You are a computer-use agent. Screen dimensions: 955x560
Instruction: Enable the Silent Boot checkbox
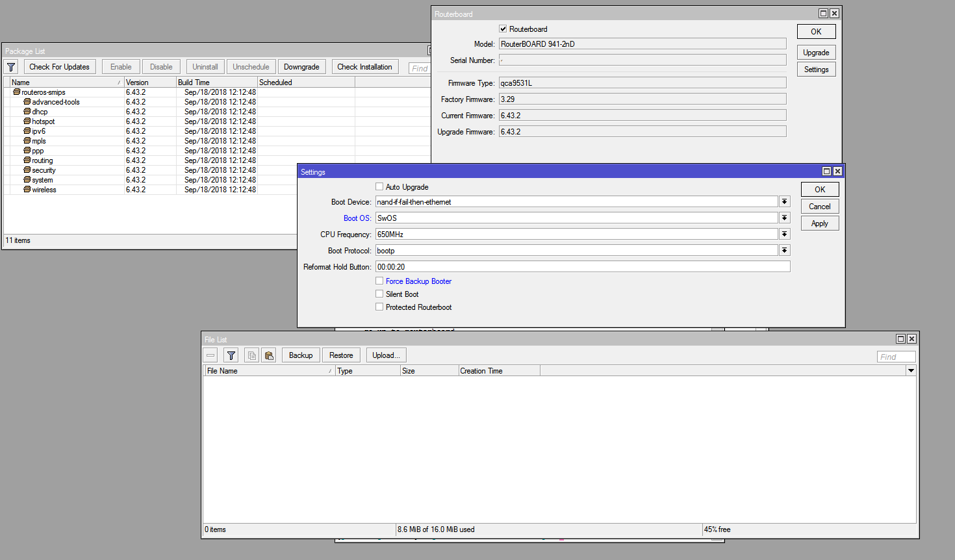point(379,294)
